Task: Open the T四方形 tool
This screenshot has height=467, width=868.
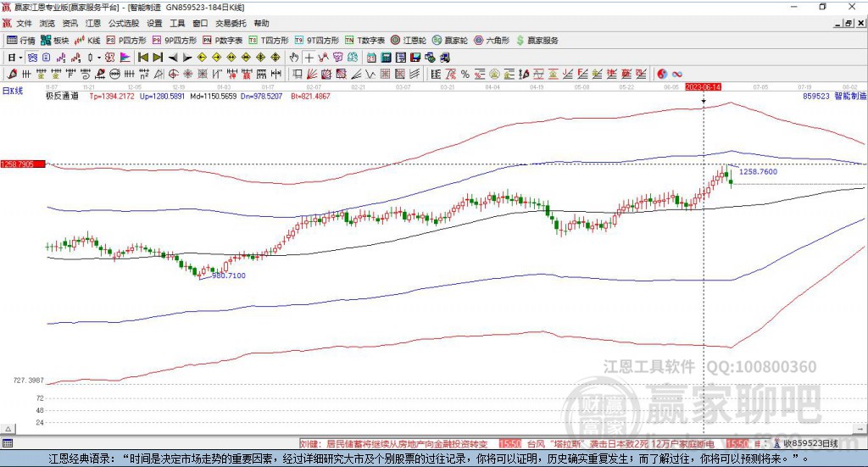Action: tap(269, 41)
